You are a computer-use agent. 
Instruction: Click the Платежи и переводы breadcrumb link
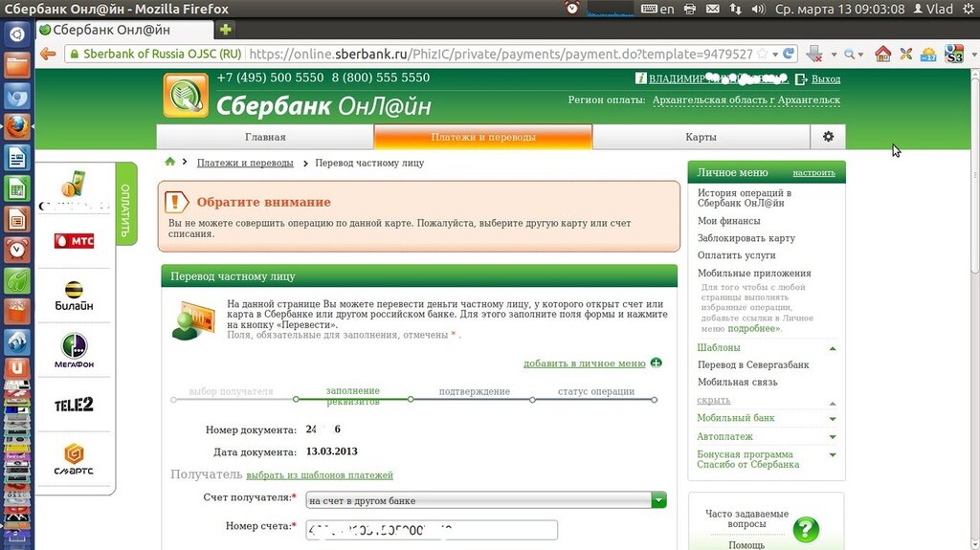tap(245, 163)
